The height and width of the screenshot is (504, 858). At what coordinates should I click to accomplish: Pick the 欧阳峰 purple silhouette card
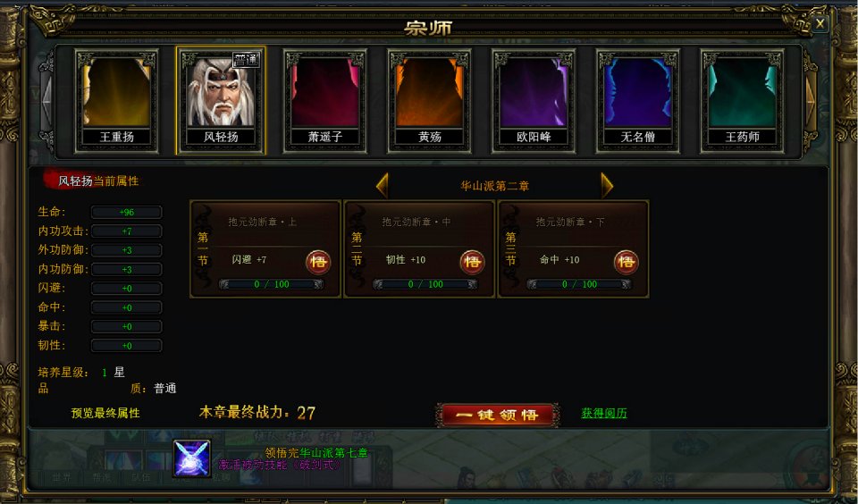coord(534,101)
